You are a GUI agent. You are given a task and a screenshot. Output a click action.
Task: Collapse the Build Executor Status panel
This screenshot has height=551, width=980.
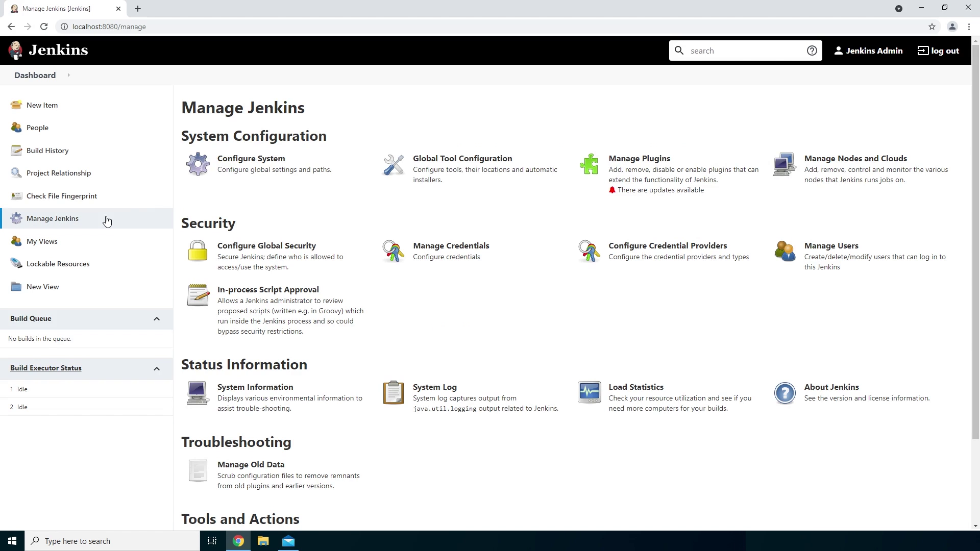pos(157,368)
